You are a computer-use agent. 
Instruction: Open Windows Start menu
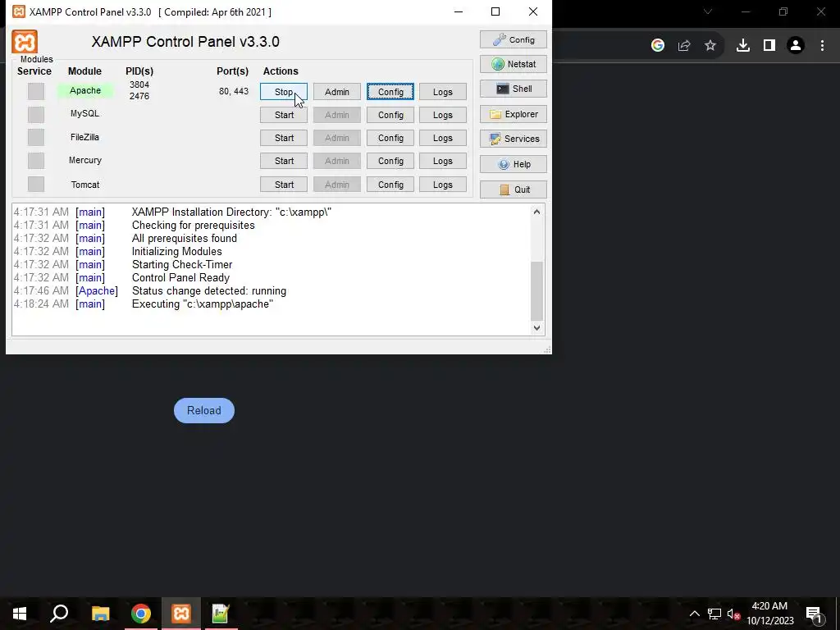click(20, 614)
